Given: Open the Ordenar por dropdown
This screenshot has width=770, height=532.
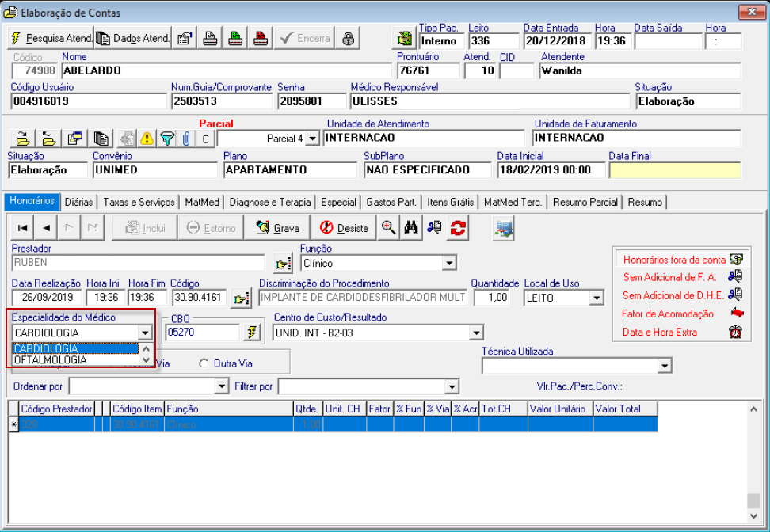Looking at the screenshot, I should tap(222, 387).
